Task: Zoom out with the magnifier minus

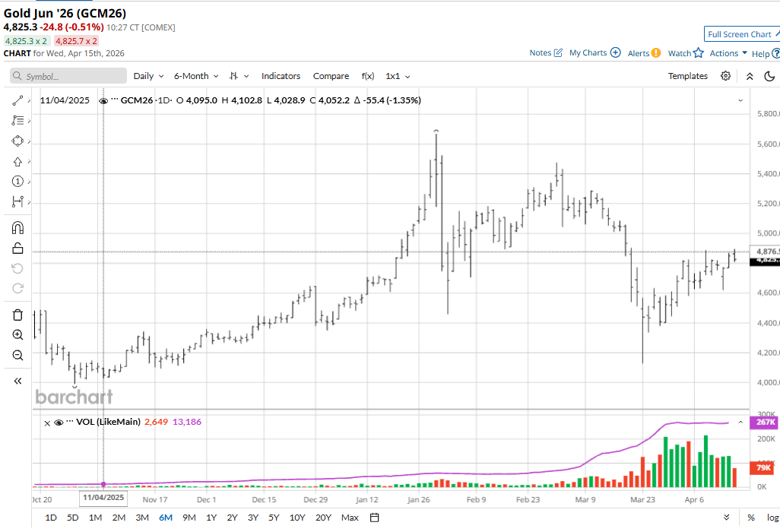Action: (x=17, y=355)
